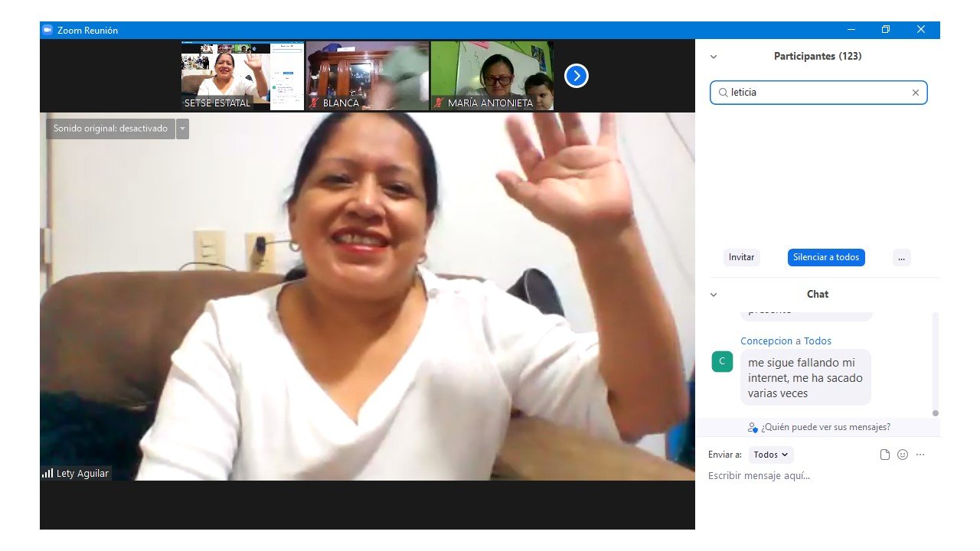Click the file attachment icon in chat
The width and height of the screenshot is (980, 551).
[x=885, y=455]
